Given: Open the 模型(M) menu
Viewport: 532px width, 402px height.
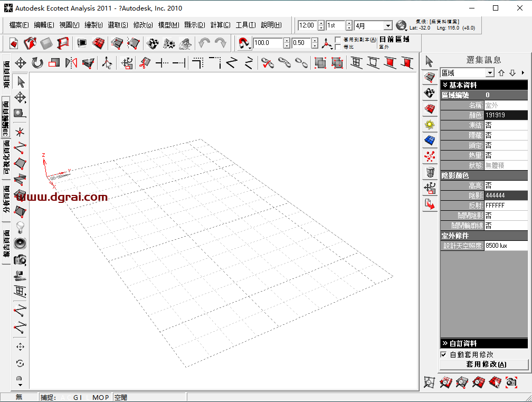Looking at the screenshot, I should [168, 25].
